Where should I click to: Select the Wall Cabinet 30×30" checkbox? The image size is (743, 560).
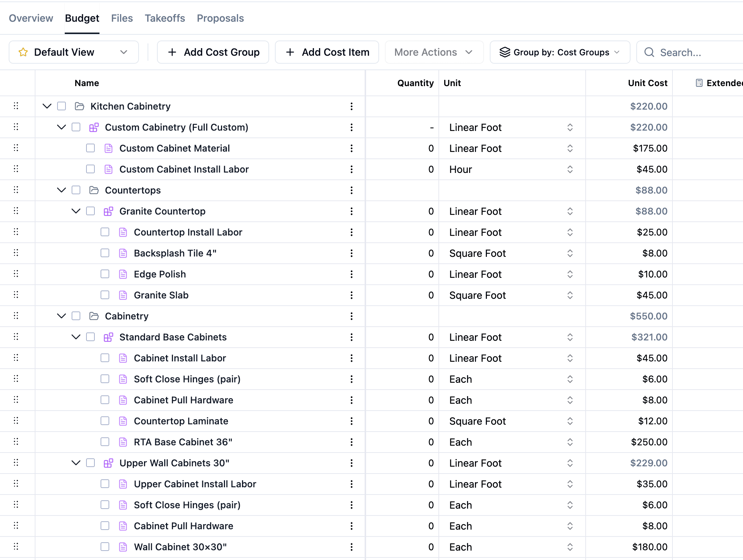(x=105, y=547)
